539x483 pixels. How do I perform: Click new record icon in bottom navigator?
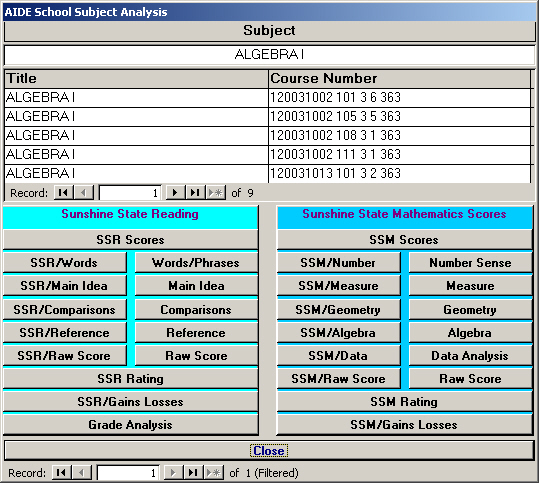[x=214, y=473]
